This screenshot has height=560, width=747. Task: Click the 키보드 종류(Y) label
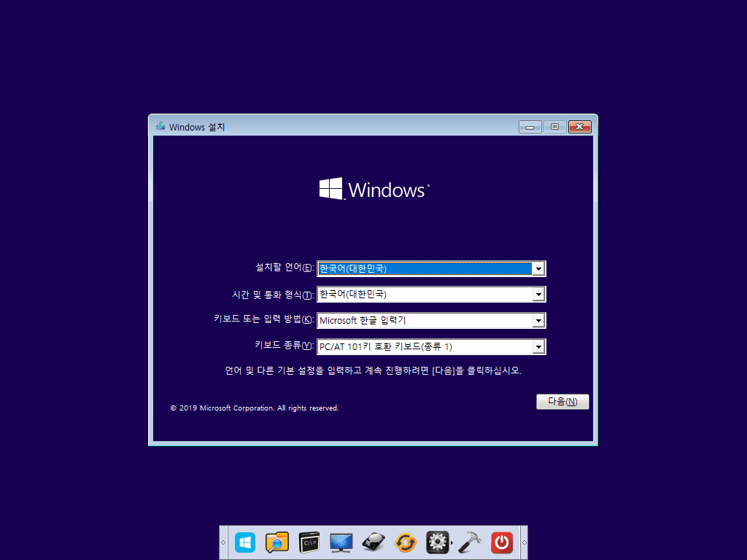pos(285,345)
